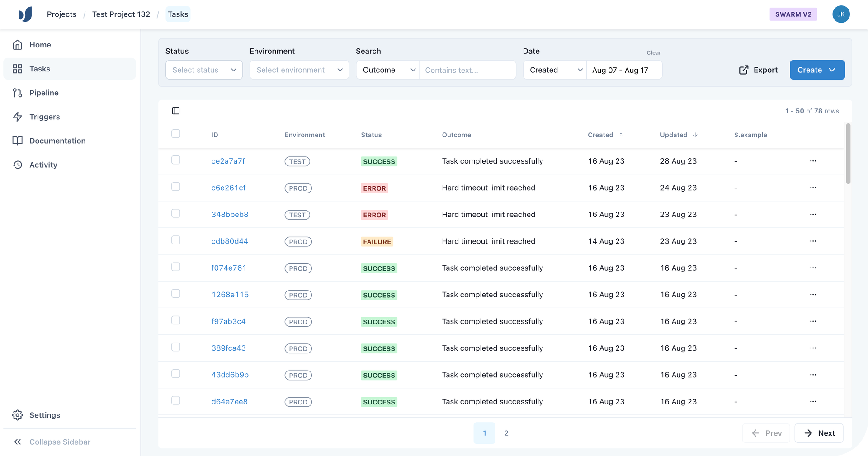Screen dimensions: 868x456
Task: Open the Documentation book icon
Action: (x=18, y=141)
